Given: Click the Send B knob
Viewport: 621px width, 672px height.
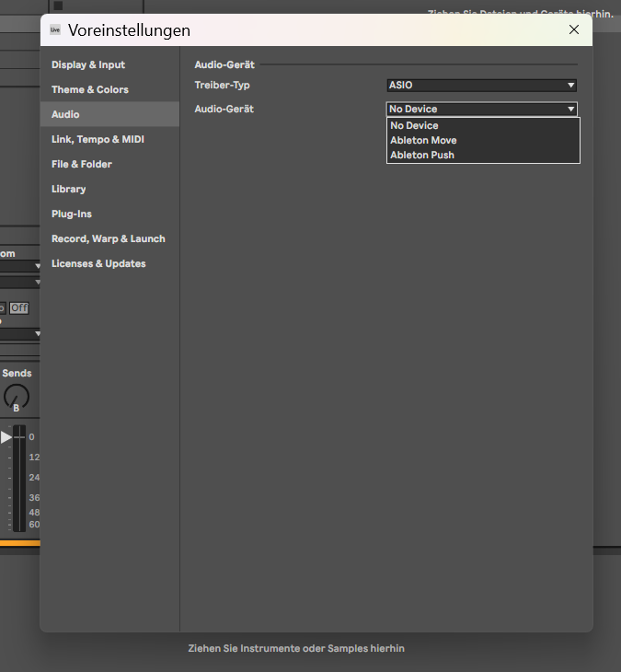Looking at the screenshot, I should [x=17, y=397].
